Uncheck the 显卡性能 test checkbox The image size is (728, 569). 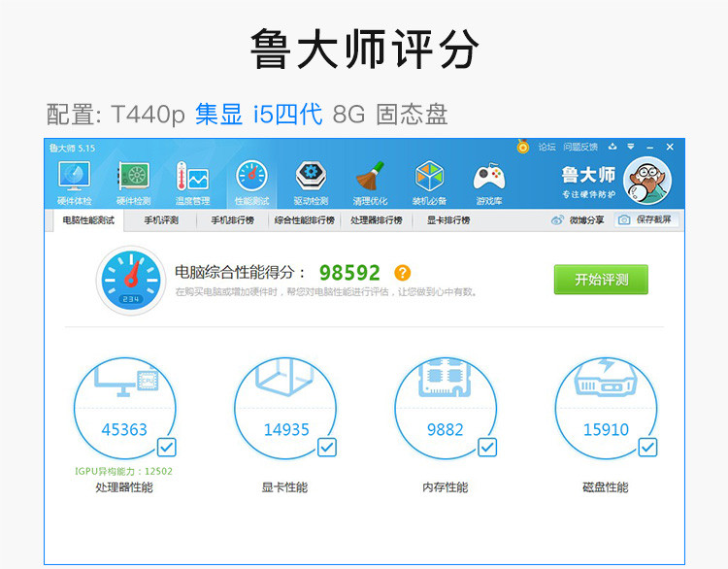pos(327,448)
